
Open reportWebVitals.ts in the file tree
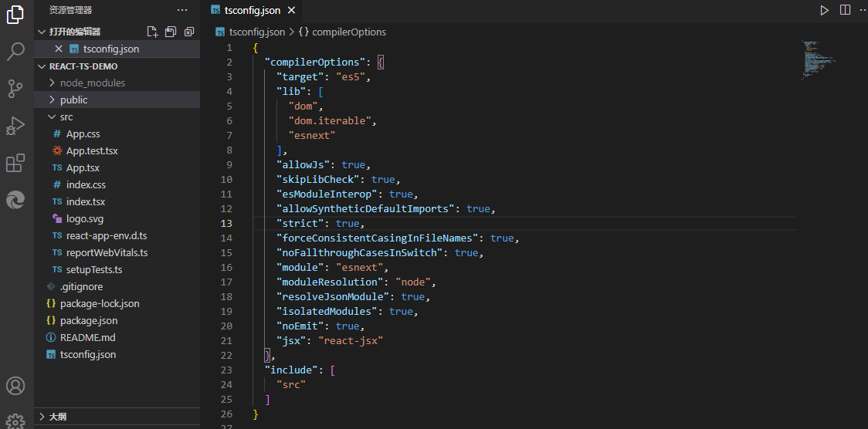107,252
